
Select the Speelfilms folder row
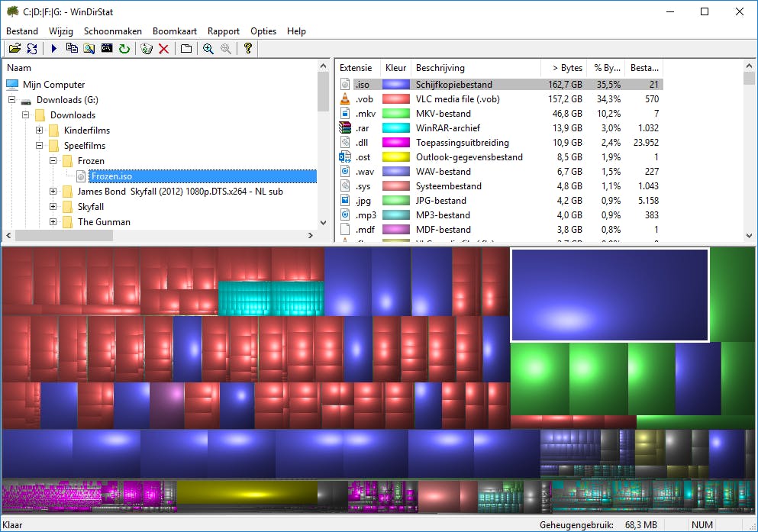(85, 146)
